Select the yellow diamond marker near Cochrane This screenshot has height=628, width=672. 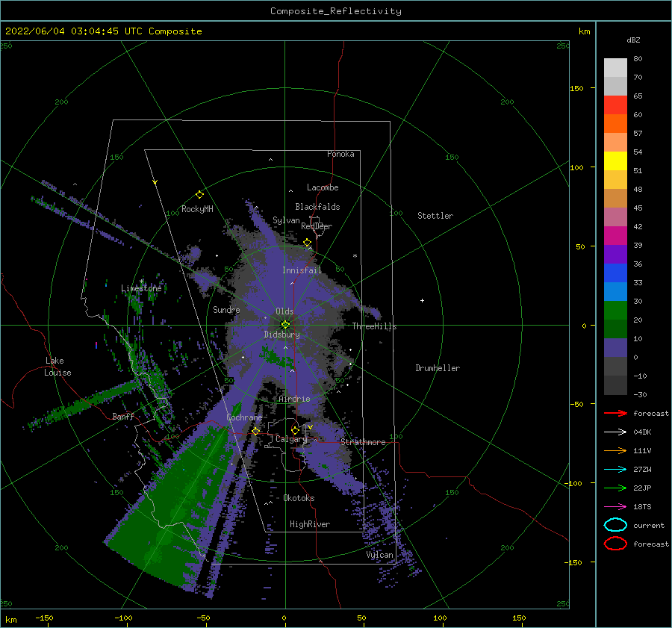(256, 431)
